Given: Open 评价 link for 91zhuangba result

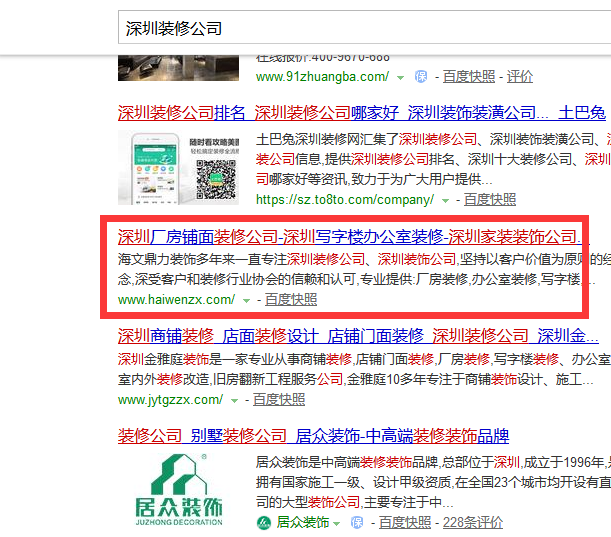Looking at the screenshot, I should [520, 77].
